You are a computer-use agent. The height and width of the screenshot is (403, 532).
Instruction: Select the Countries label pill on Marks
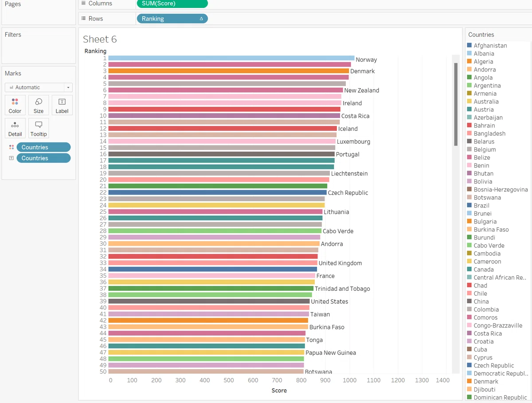[43, 158]
